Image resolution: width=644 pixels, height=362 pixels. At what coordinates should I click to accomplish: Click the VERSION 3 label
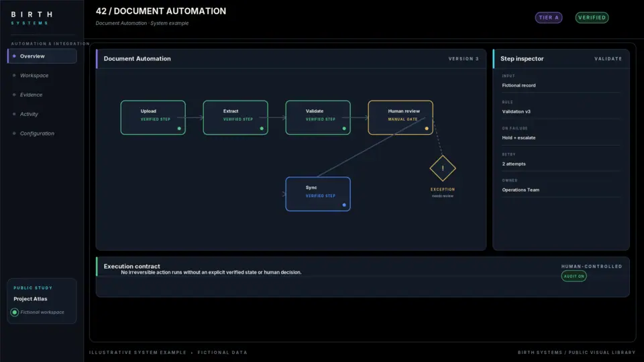pyautogui.click(x=464, y=59)
